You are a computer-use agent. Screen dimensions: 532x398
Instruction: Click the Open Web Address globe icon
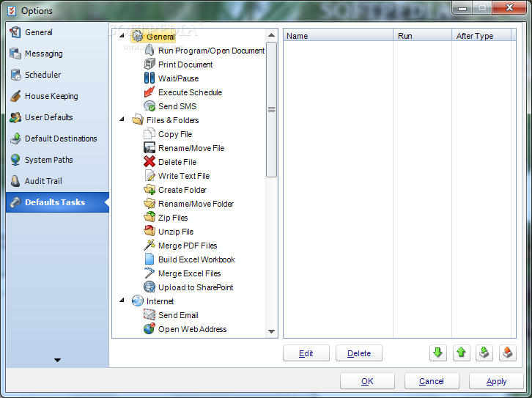click(149, 329)
